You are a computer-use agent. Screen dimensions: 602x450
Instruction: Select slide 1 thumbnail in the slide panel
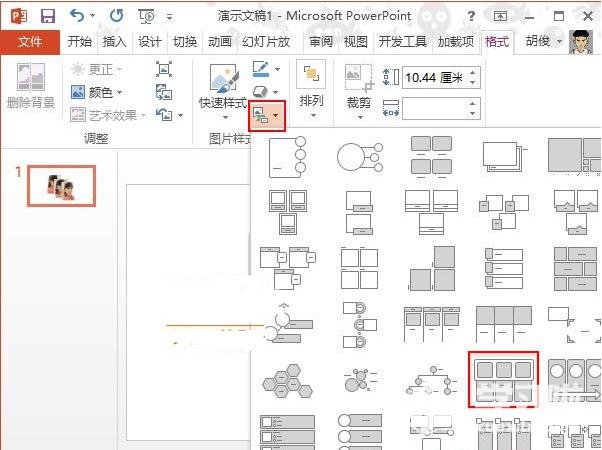pyautogui.click(x=61, y=185)
